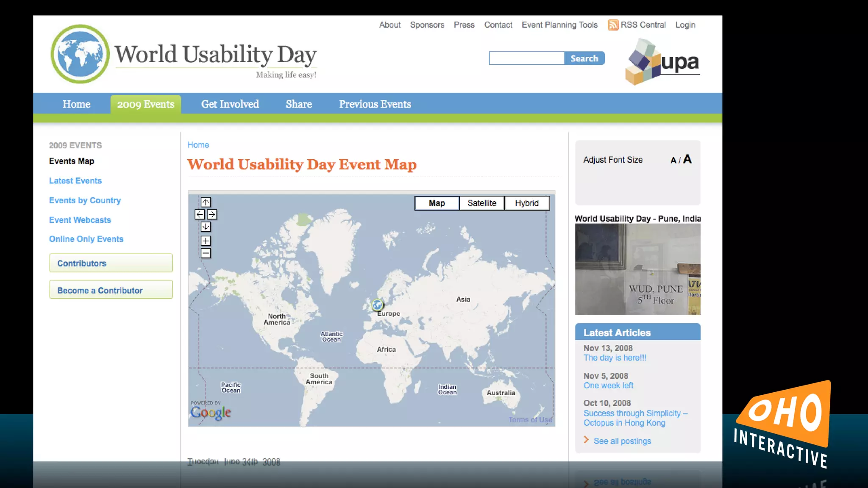Click the globe event marker in Europe
The height and width of the screenshot is (488, 868).
point(377,305)
